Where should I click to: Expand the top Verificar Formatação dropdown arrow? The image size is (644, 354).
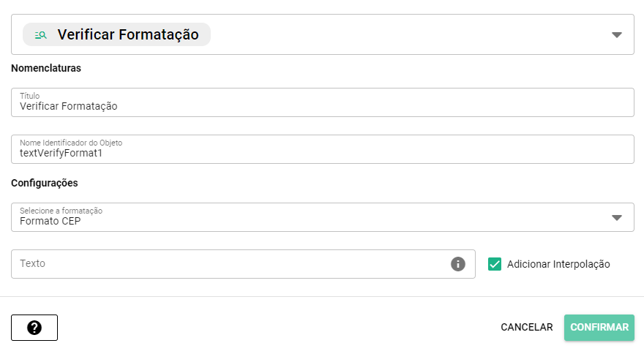pyautogui.click(x=616, y=34)
